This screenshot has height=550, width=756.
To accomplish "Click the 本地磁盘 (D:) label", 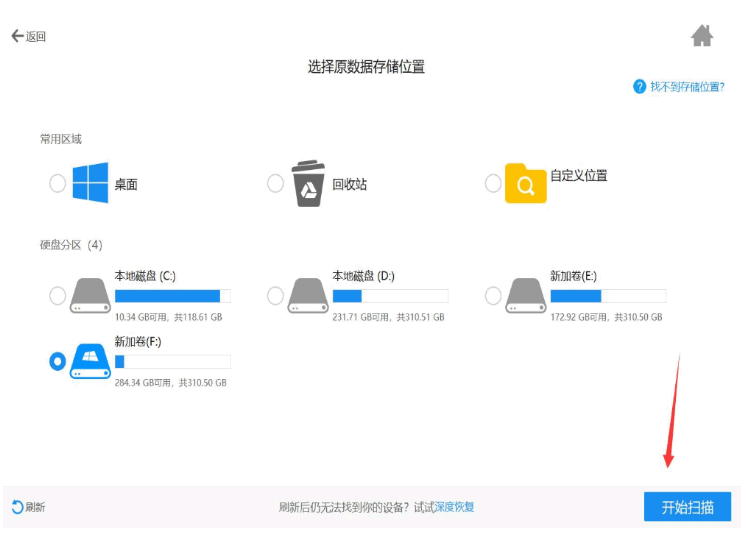I will (x=364, y=276).
